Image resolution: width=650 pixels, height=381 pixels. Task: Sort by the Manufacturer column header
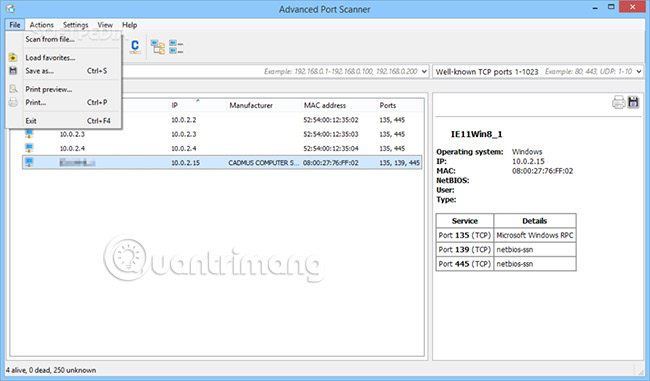(x=263, y=105)
